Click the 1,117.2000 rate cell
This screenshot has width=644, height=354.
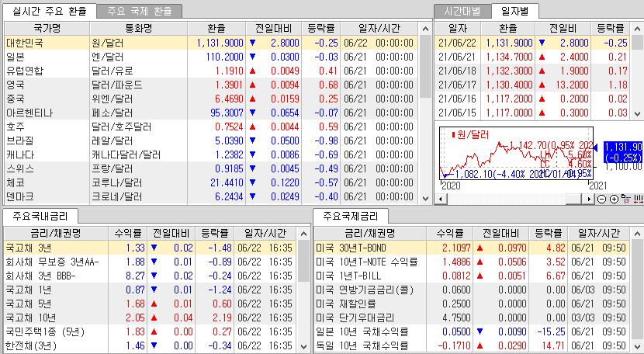coord(509,99)
